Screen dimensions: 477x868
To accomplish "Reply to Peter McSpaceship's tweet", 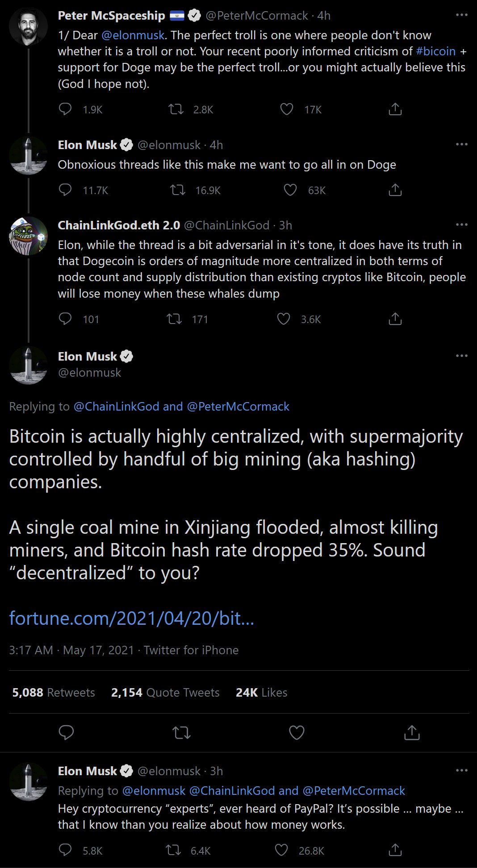I will [x=66, y=109].
